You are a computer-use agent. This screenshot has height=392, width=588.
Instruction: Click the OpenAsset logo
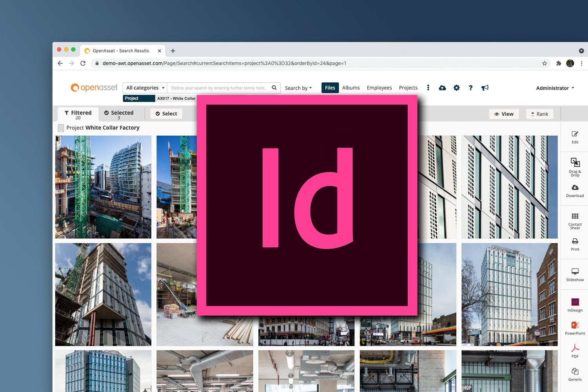pos(94,88)
